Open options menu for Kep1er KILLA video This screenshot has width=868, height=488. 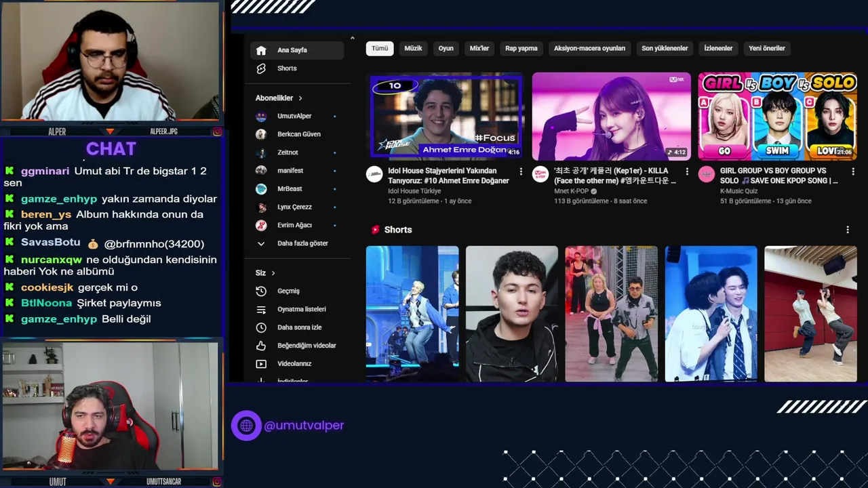pyautogui.click(x=687, y=172)
